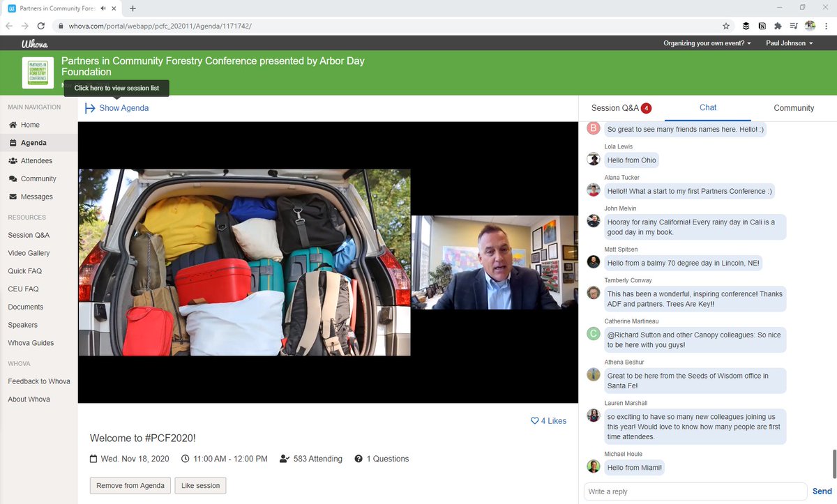The width and height of the screenshot is (837, 504).
Task: Mute the audio in the browser tab
Action: pos(103,8)
